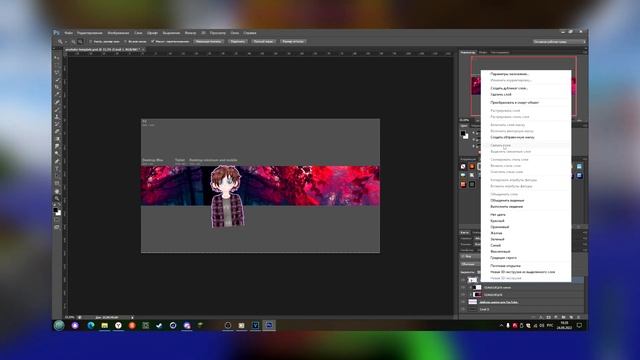Select the Rectangular Marquee tool
The image size is (640, 360).
click(x=57, y=65)
